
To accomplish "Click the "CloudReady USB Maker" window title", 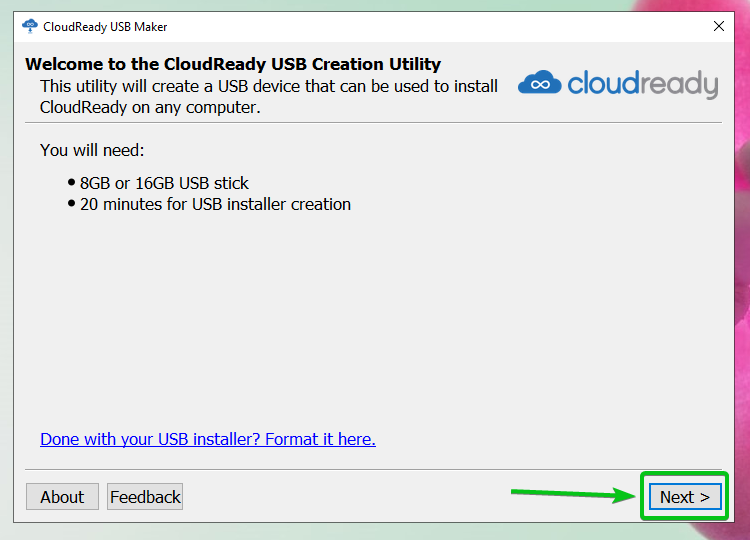I will [x=105, y=27].
